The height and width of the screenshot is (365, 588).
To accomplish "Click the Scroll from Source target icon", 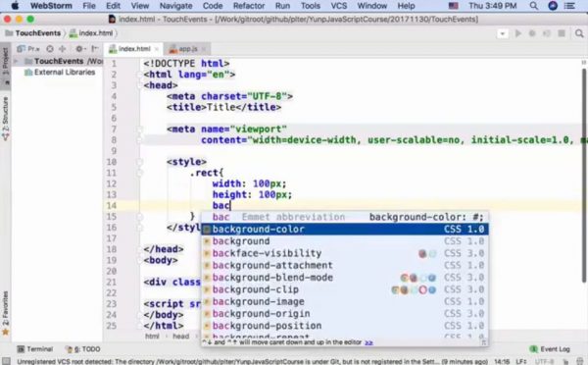I will pos(50,49).
